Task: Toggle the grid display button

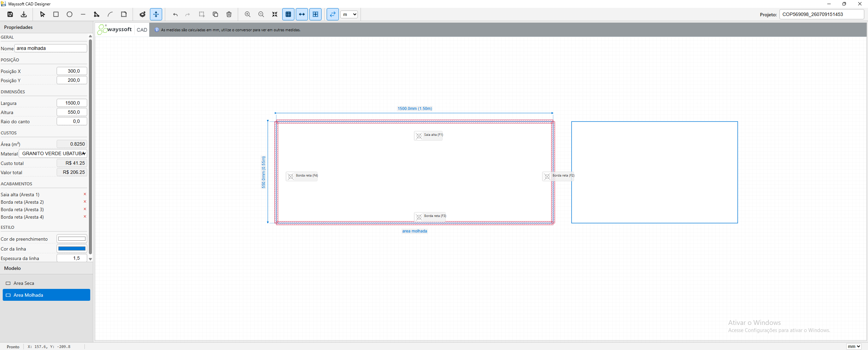Action: pyautogui.click(x=288, y=14)
